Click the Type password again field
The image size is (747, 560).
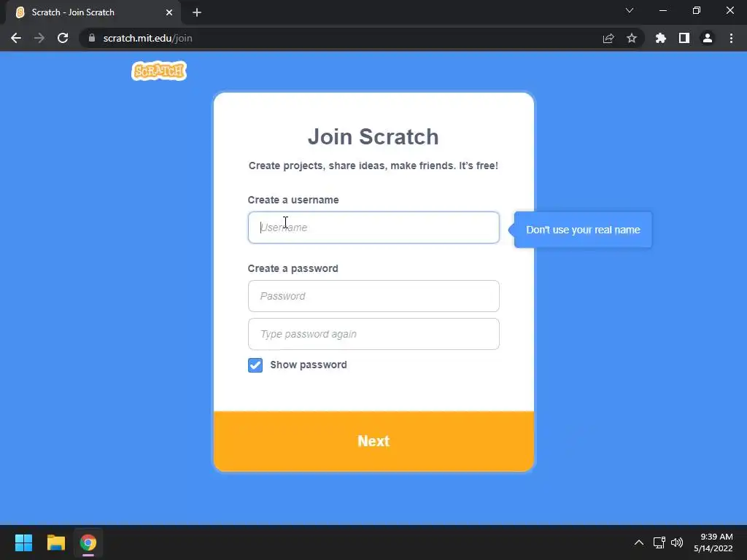point(373,334)
